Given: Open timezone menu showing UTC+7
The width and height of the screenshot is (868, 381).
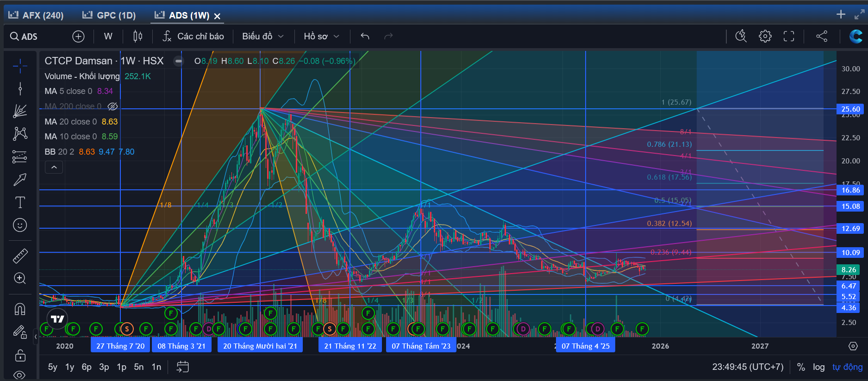Looking at the screenshot, I should pos(748,367).
